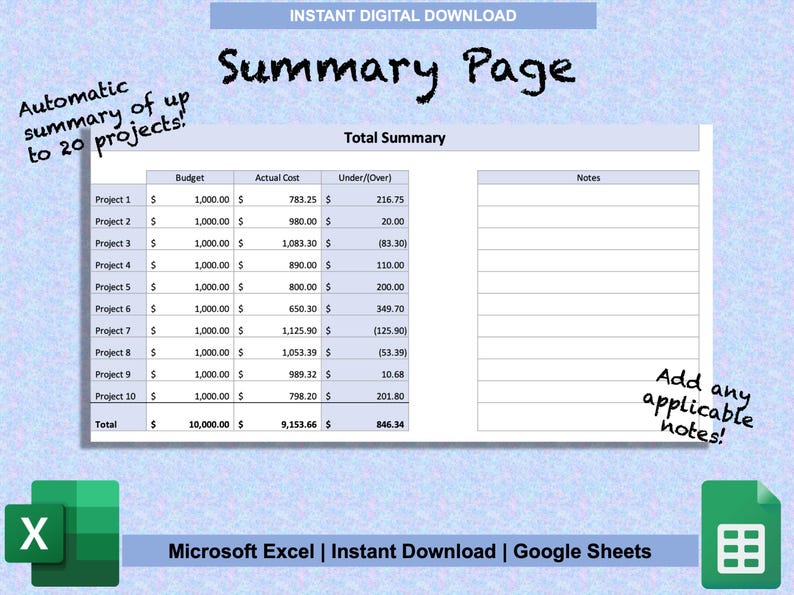Click the (125.90) under/over cell
Screen dimensions: 794x595
pyautogui.click(x=365, y=327)
